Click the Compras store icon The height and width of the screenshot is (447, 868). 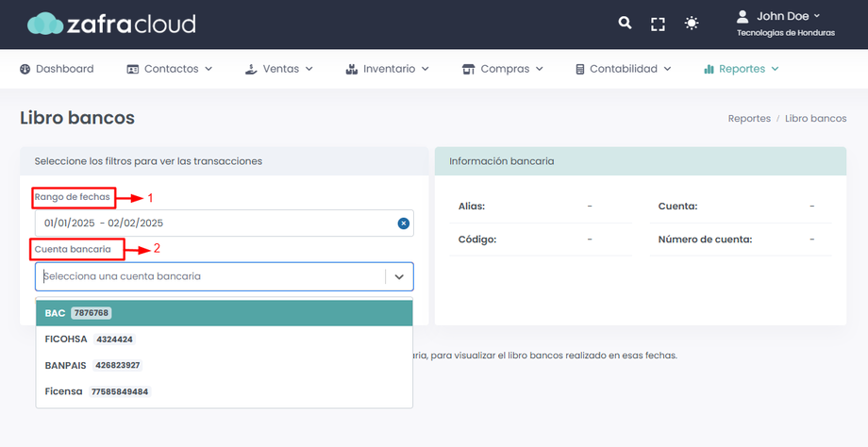click(x=468, y=69)
